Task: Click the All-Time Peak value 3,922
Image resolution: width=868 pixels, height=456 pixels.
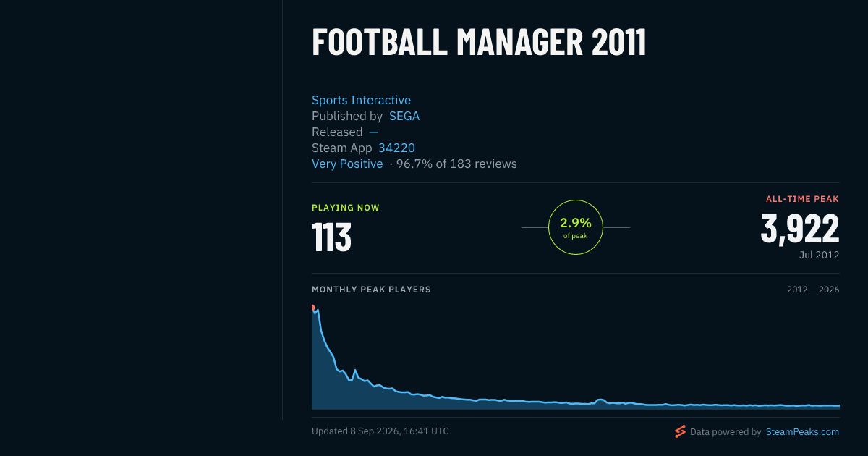Action: [x=800, y=228]
